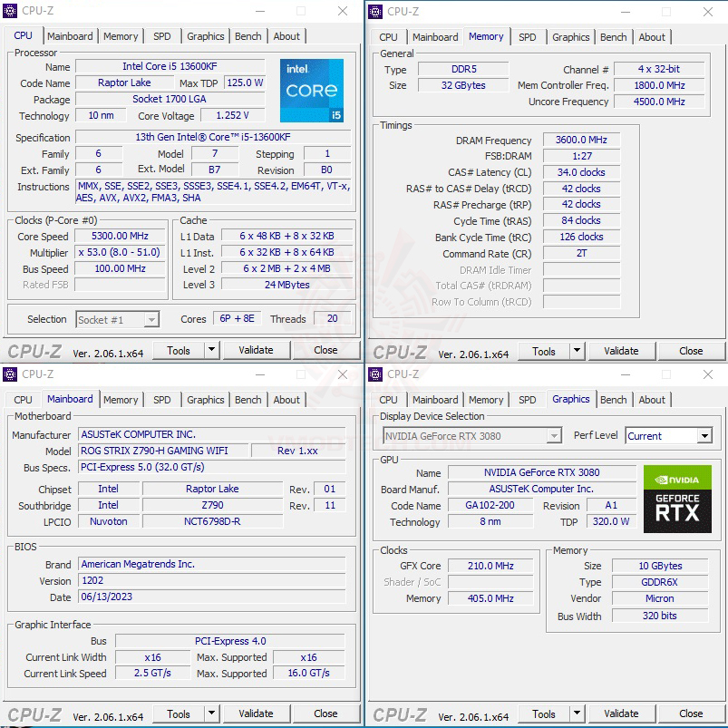Open the Perf Level Current dropdown
Viewport: 728px width, 728px height.
704,436
